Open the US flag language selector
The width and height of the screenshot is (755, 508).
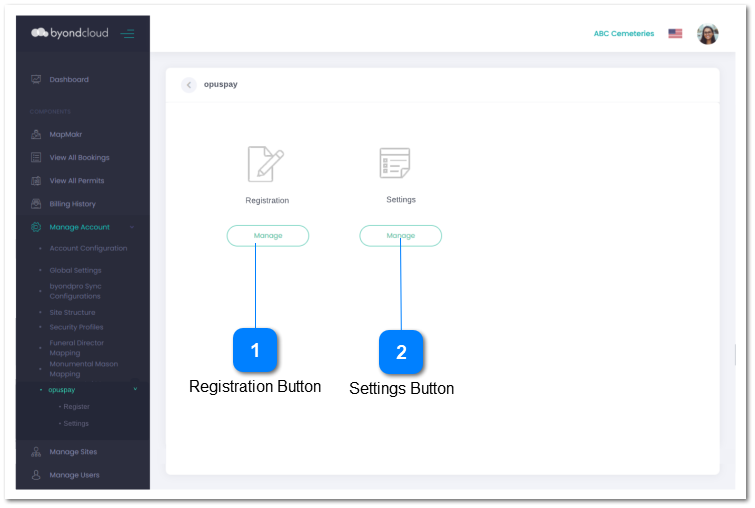[x=675, y=33]
